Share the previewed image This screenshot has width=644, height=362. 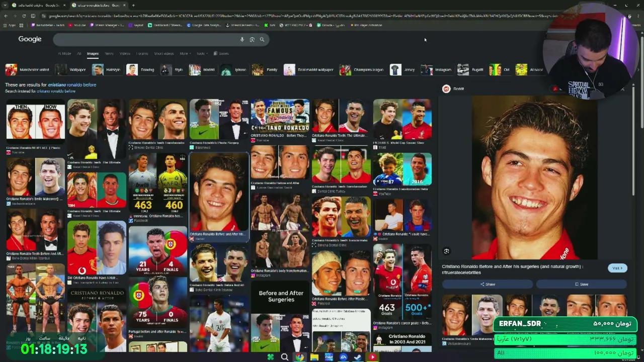[488, 284]
